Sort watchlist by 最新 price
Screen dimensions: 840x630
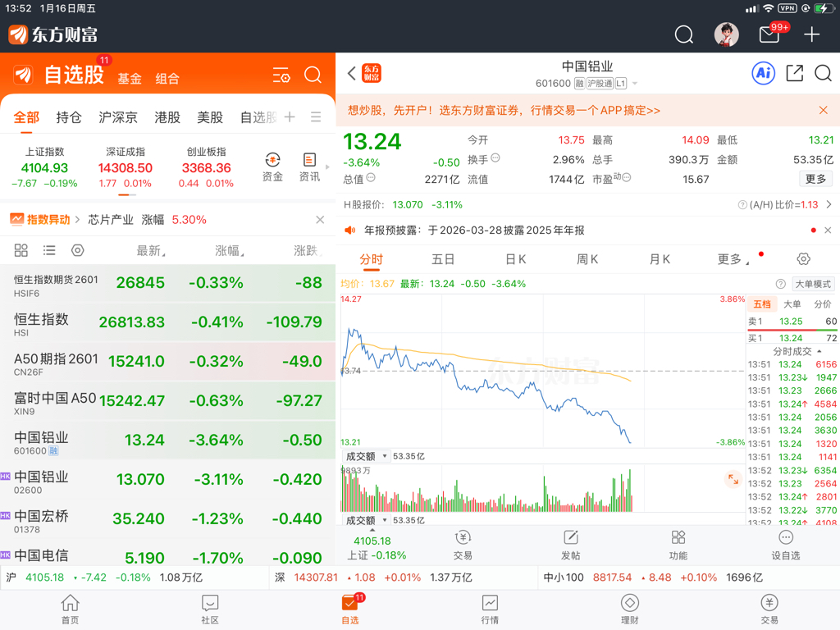coord(151,251)
